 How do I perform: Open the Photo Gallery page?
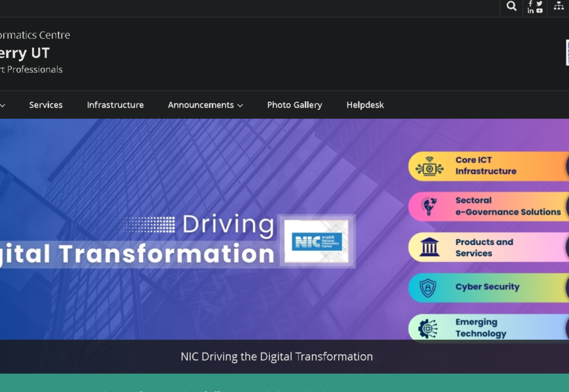[x=294, y=105]
